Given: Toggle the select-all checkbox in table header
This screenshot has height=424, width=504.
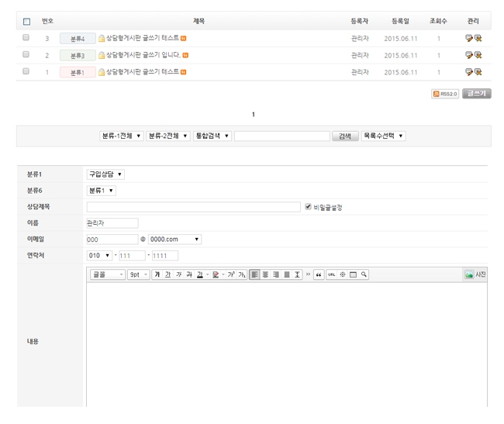Looking at the screenshot, I should [26, 22].
